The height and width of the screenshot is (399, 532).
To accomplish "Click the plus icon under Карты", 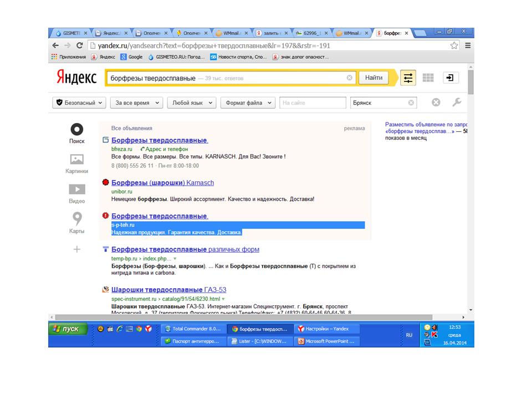I will (76, 249).
